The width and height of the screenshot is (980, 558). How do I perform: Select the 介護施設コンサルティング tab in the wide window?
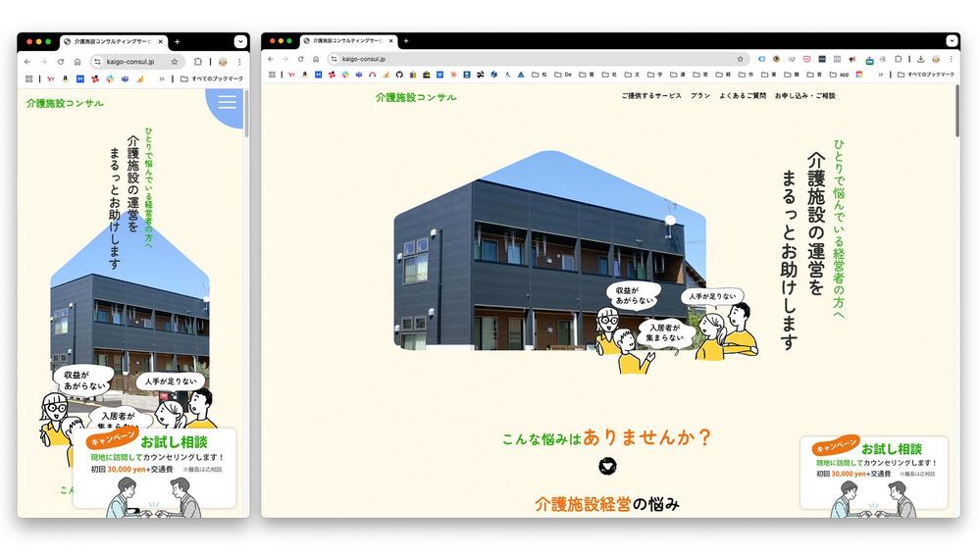(349, 40)
